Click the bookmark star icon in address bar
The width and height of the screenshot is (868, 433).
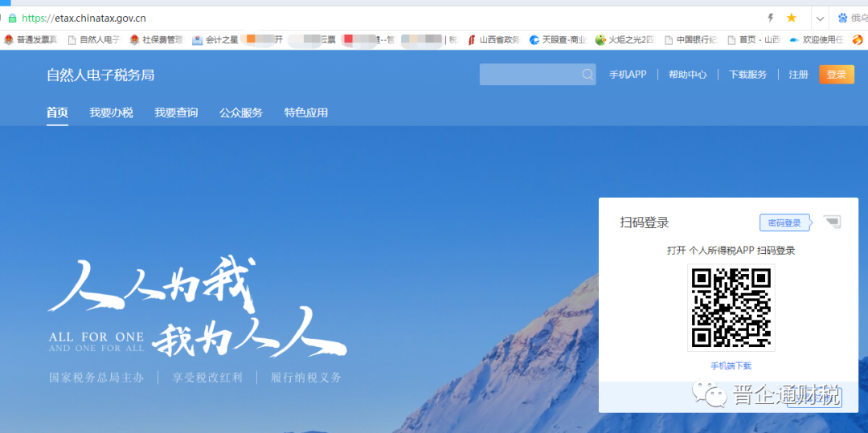point(792,18)
